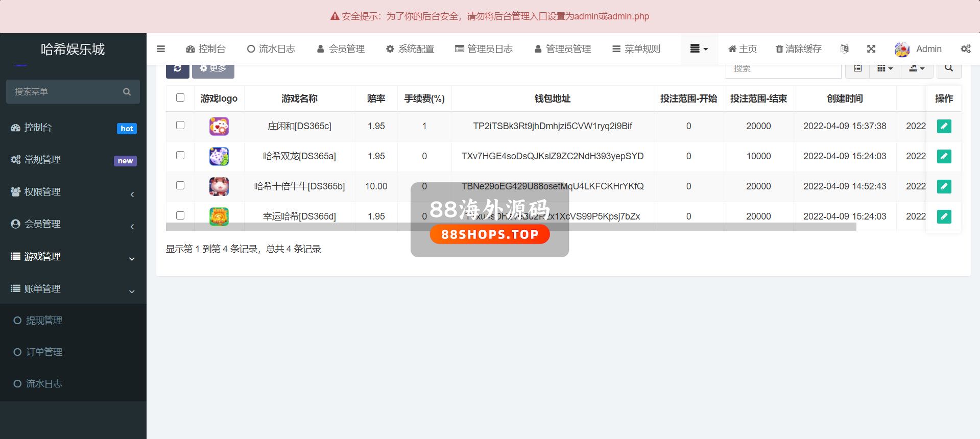Open 提现管理 in the sidebar
Image resolution: width=980 pixels, height=439 pixels.
pyautogui.click(x=44, y=321)
